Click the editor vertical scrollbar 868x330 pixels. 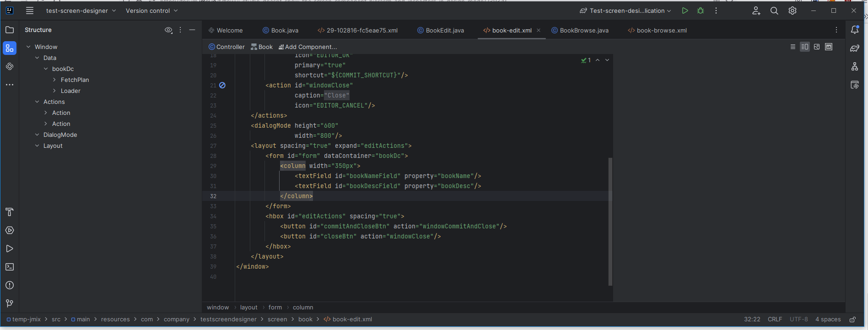610,222
